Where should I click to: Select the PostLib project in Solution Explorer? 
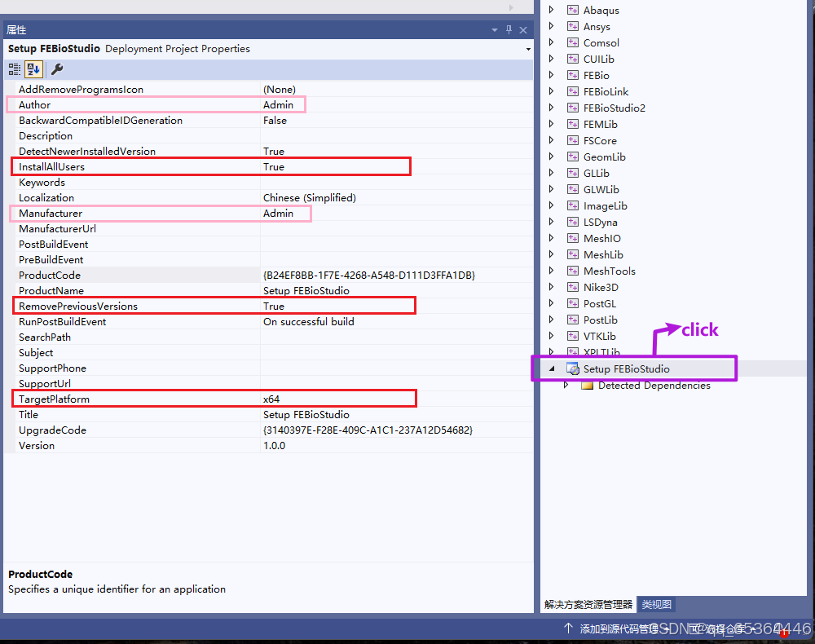[x=601, y=320]
